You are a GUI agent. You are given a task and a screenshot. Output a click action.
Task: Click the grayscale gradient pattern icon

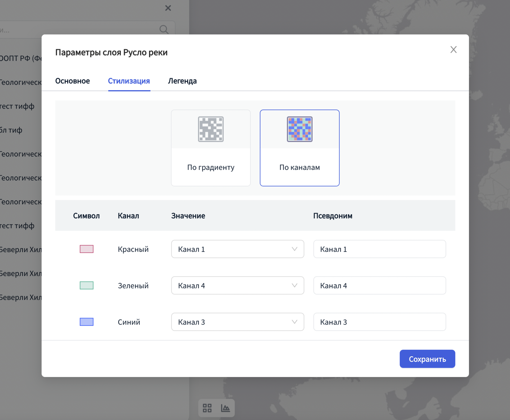coord(211,129)
